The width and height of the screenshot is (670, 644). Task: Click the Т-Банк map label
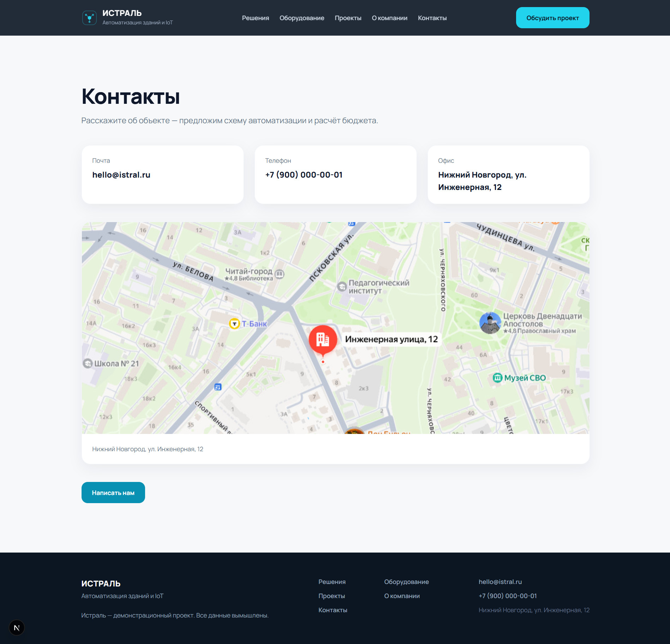coord(254,324)
